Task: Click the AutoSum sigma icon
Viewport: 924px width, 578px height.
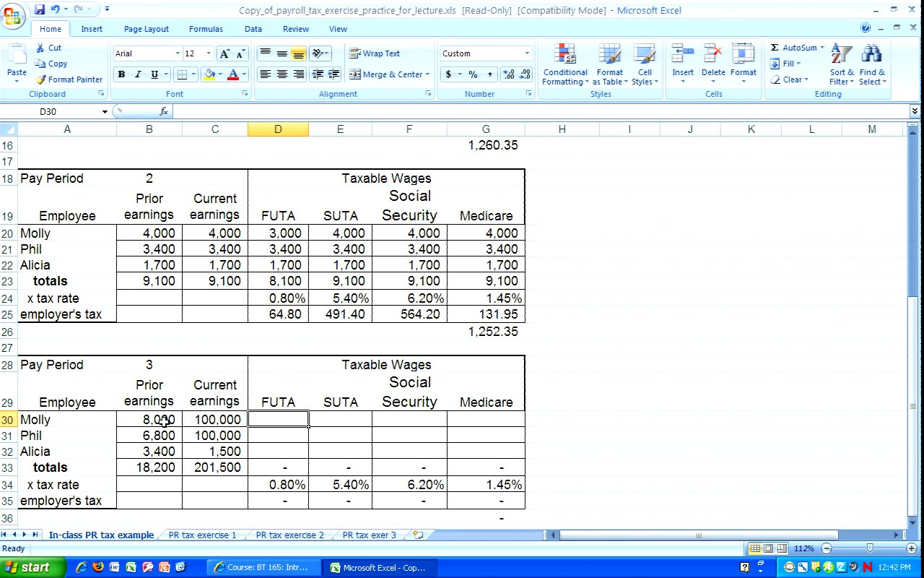Action: pyautogui.click(x=775, y=48)
